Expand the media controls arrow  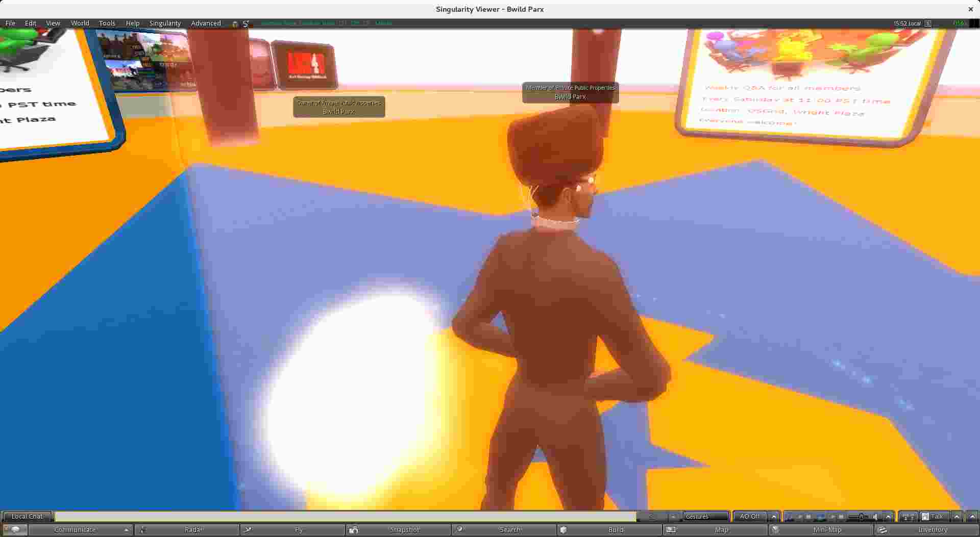[x=888, y=517]
